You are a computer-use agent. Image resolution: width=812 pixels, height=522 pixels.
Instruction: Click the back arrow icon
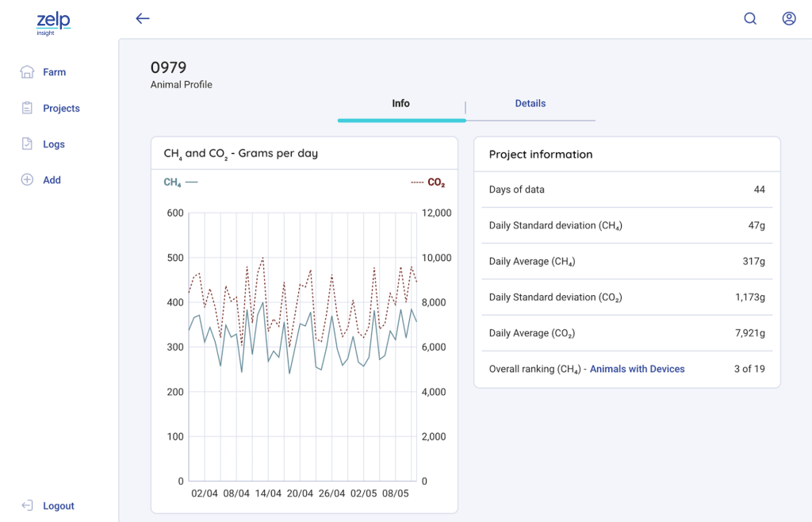point(143,19)
